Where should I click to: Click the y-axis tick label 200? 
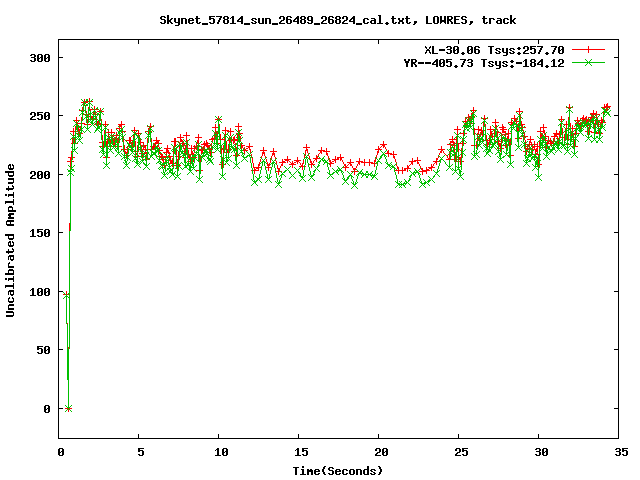click(x=40, y=175)
